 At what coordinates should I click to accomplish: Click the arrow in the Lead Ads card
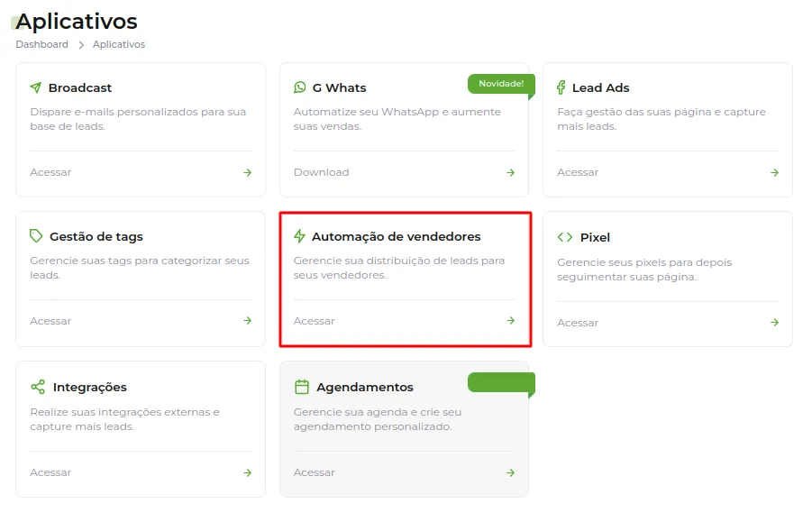775,172
